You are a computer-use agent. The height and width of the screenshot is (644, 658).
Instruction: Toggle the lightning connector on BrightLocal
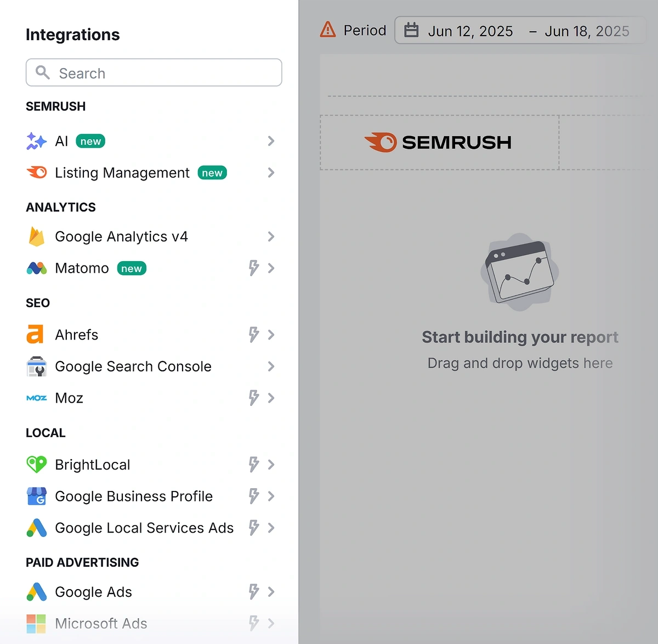[253, 465]
